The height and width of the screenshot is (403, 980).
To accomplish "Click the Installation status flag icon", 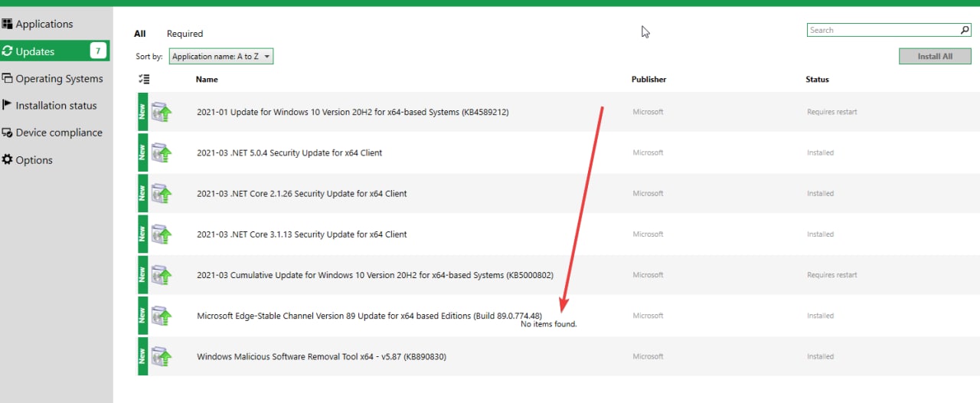I will (x=8, y=105).
